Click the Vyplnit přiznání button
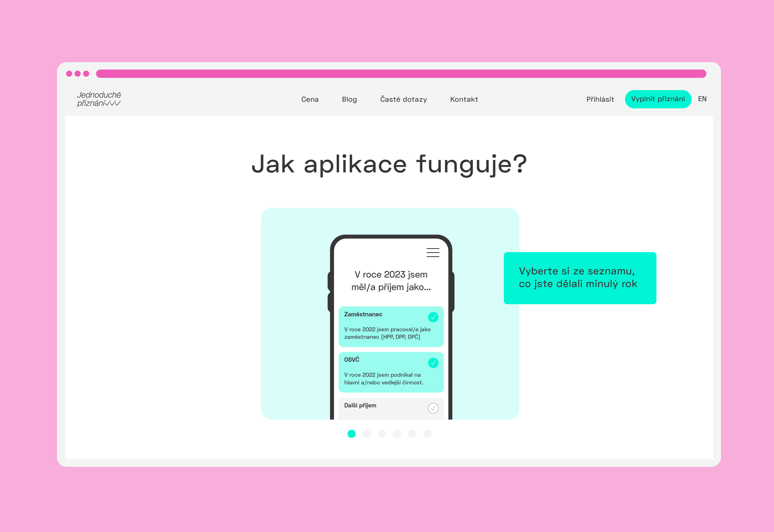Screen dimensions: 774x532 tap(658, 99)
